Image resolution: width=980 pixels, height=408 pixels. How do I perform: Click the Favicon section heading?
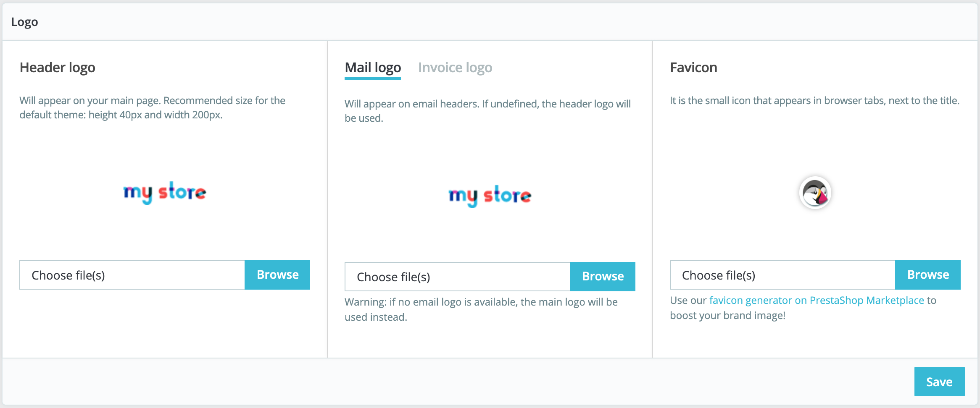(x=693, y=68)
